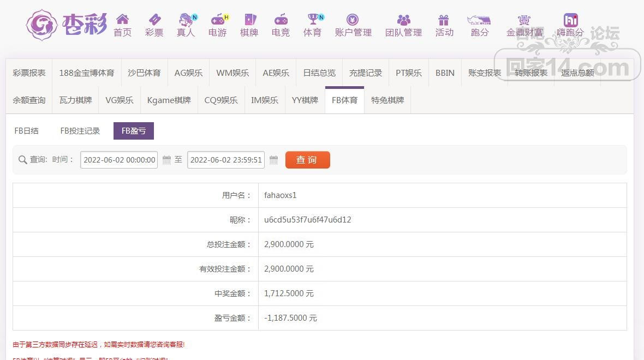
Task: Select the 充提记录 tab
Action: [x=366, y=73]
